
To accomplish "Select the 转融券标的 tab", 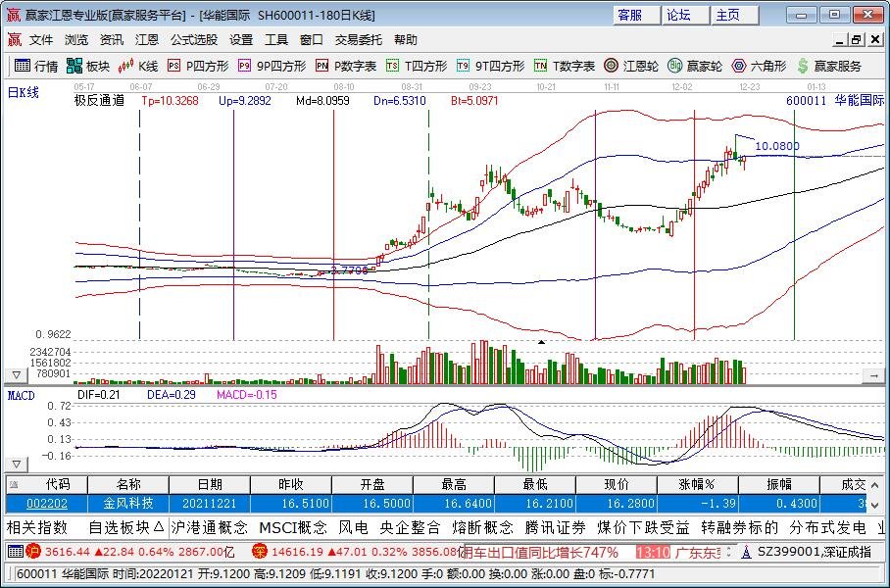I will (x=740, y=528).
